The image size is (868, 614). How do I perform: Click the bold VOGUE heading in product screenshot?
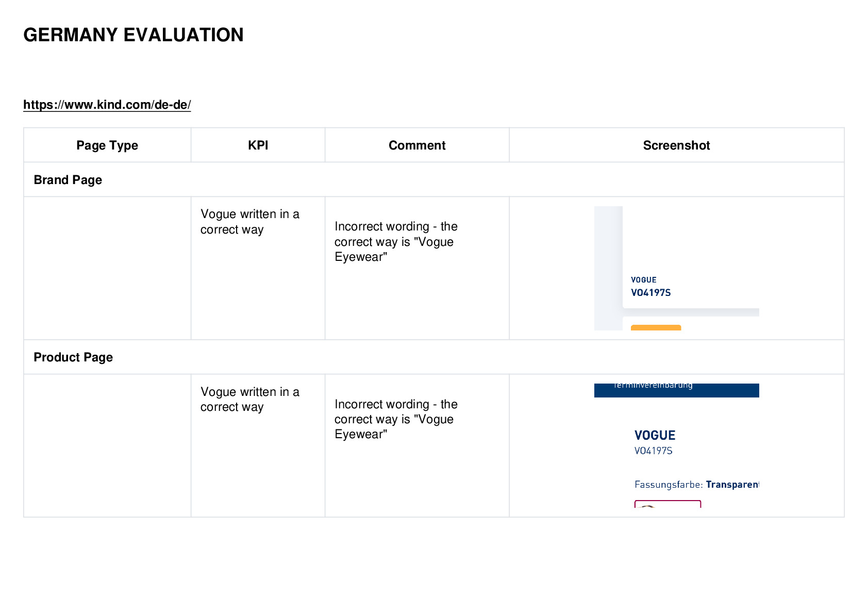[x=655, y=435]
